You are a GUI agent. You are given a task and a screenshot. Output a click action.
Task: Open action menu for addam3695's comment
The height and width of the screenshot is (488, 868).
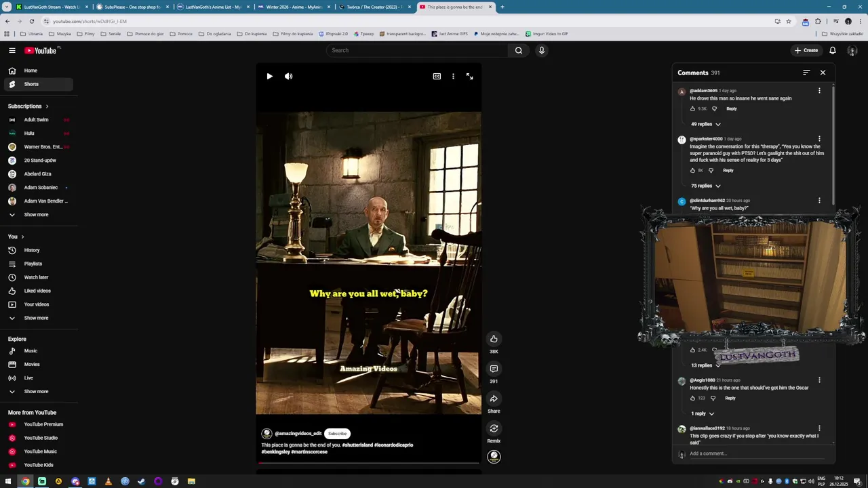click(x=819, y=91)
